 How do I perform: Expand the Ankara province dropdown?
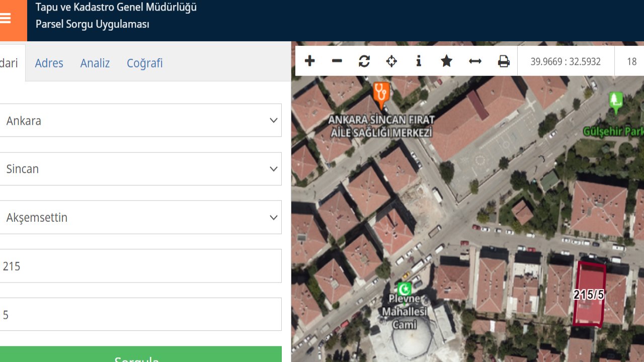coord(140,121)
